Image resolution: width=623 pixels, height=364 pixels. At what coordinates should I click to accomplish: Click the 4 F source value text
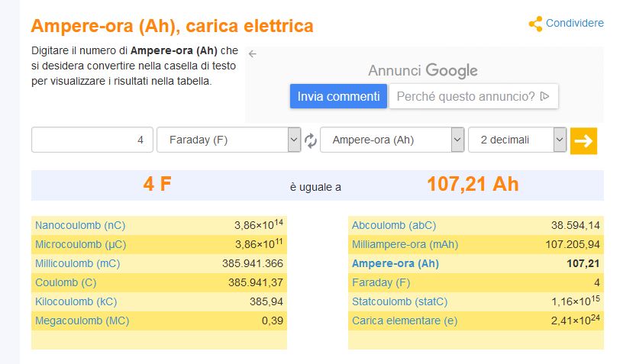coord(157,184)
